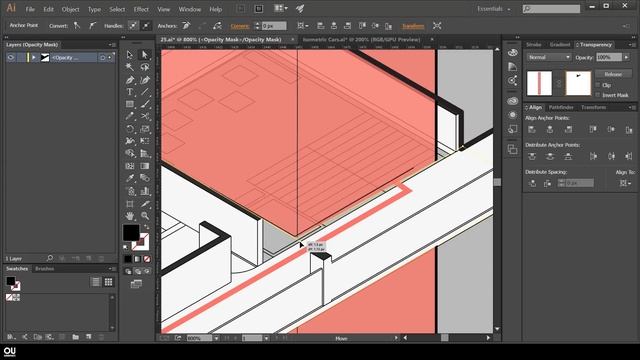Open the Opacity slider arrow

pyautogui.click(x=626, y=58)
